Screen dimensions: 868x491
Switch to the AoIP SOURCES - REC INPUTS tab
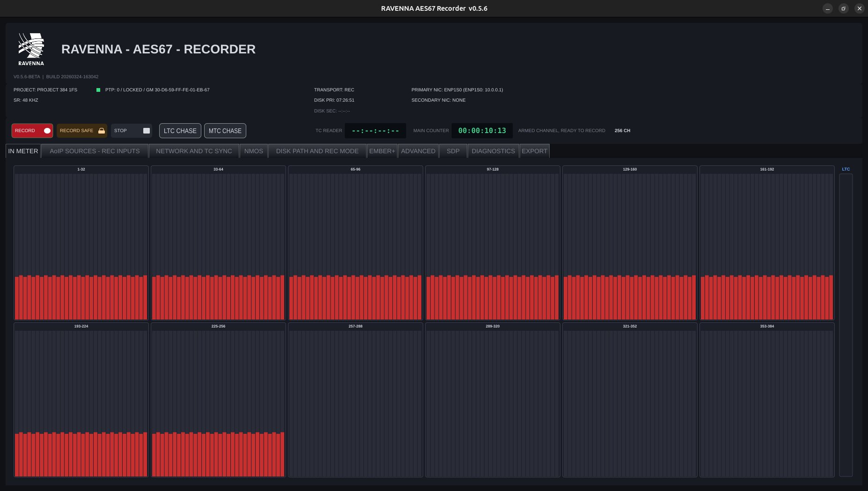pos(95,151)
